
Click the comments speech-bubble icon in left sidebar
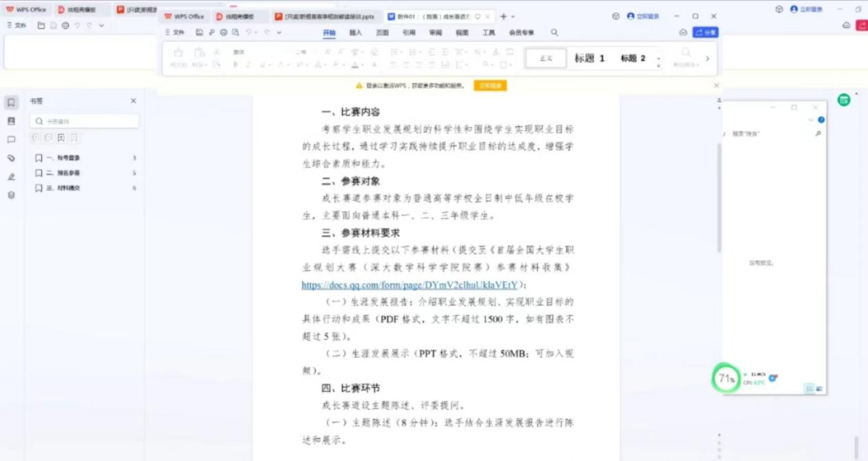point(11,139)
